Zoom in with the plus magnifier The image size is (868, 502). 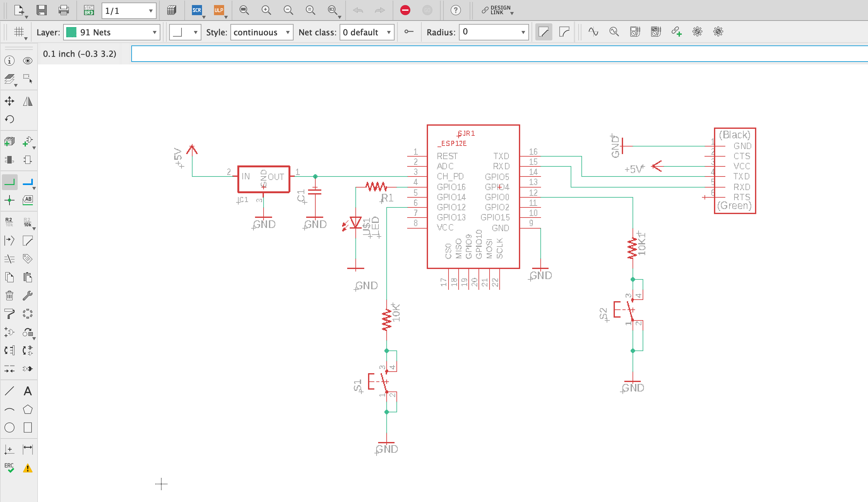point(266,10)
